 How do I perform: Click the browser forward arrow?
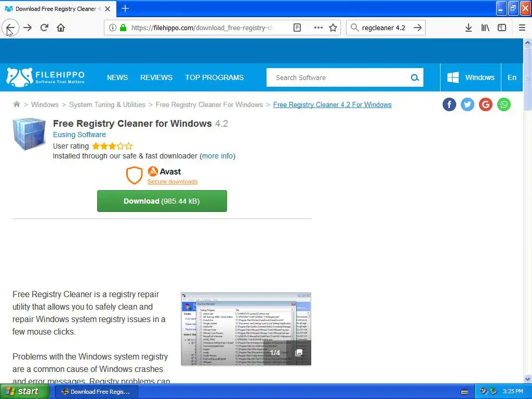coord(28,28)
